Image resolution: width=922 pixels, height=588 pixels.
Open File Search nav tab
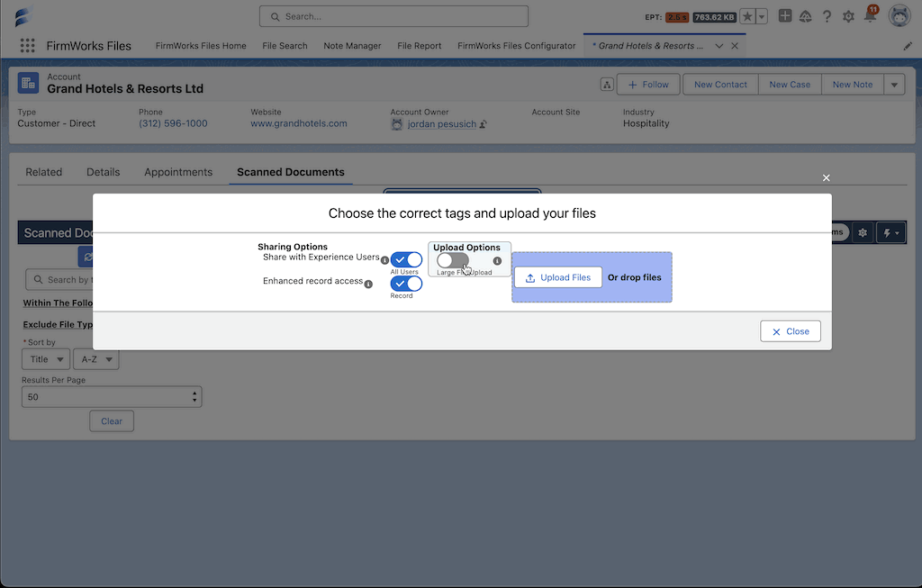click(285, 46)
